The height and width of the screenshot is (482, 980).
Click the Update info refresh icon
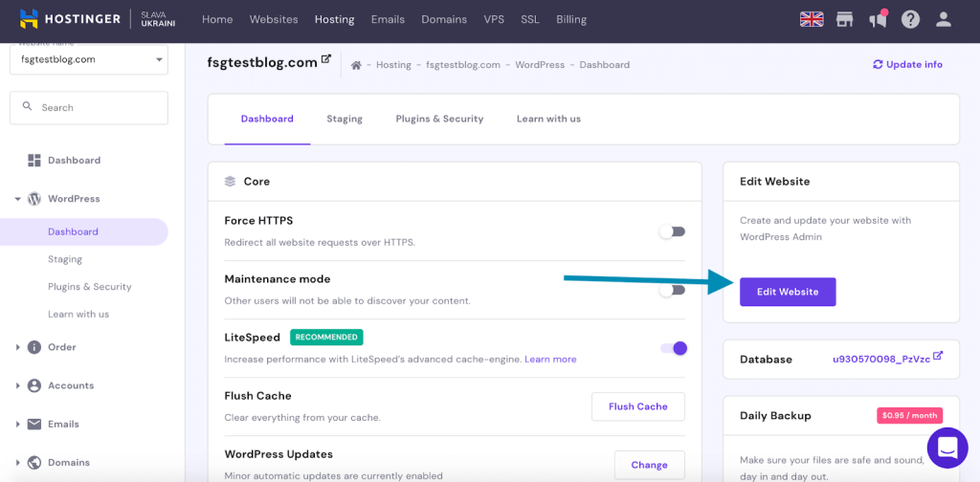(878, 64)
